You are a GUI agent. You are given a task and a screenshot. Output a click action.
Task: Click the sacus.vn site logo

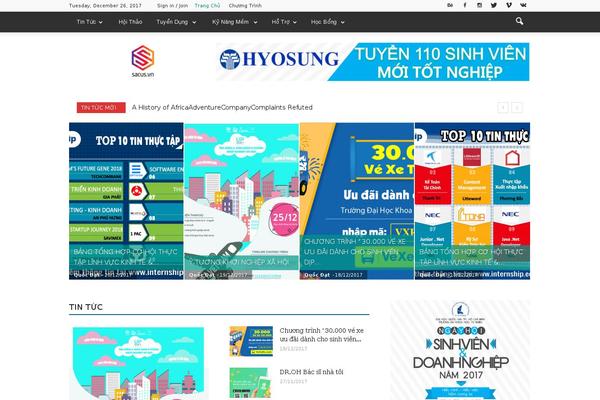[x=143, y=61]
